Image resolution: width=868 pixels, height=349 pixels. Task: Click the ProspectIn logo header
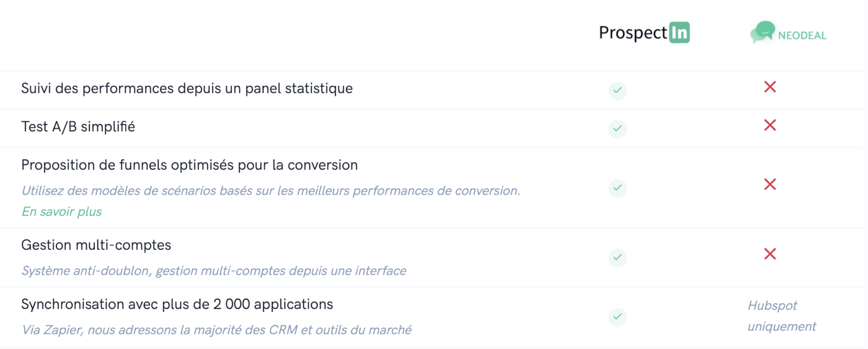[644, 33]
